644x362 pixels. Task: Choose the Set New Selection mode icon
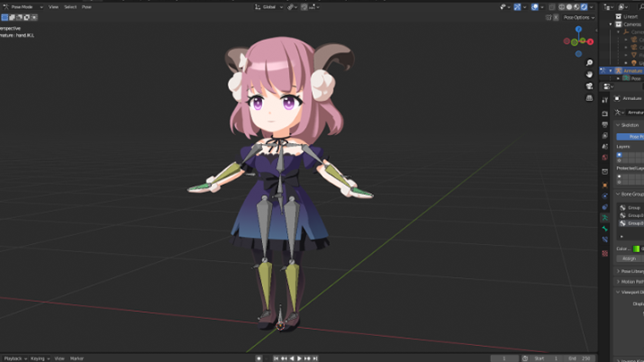click(x=4, y=17)
